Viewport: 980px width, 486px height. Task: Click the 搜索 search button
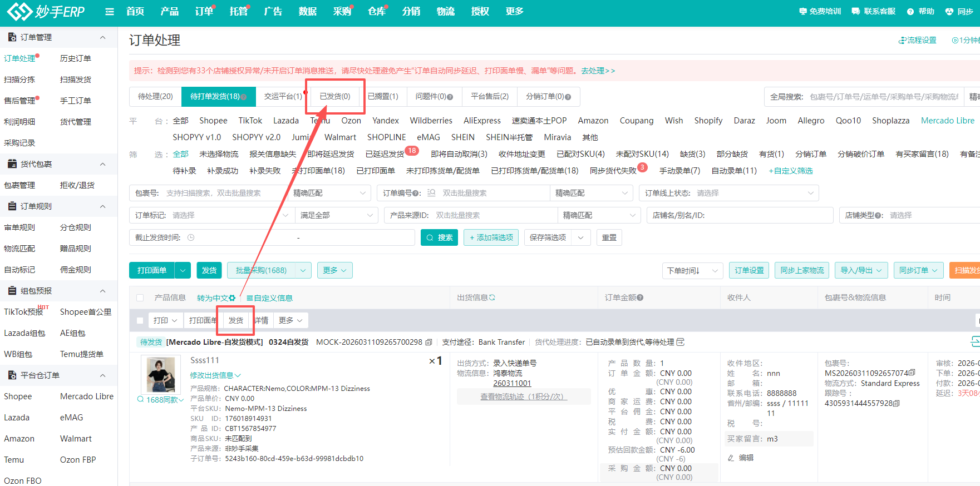tap(439, 237)
